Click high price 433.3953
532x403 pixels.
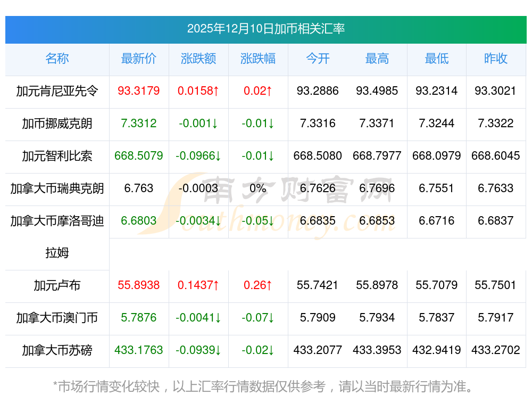(x=377, y=350)
